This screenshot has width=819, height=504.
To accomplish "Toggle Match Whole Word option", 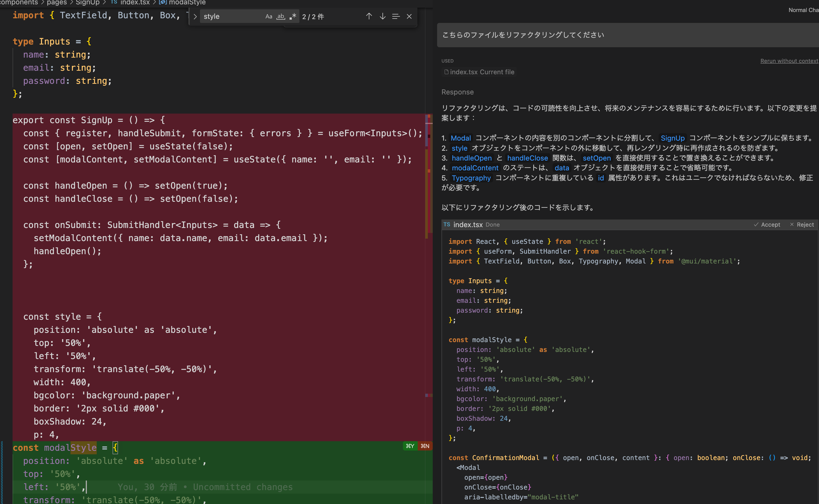I will click(x=281, y=16).
